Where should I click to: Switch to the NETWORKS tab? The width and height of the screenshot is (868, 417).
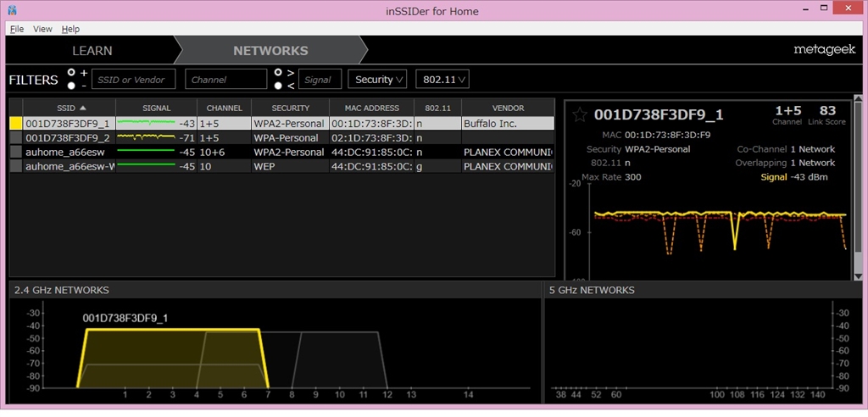point(270,51)
